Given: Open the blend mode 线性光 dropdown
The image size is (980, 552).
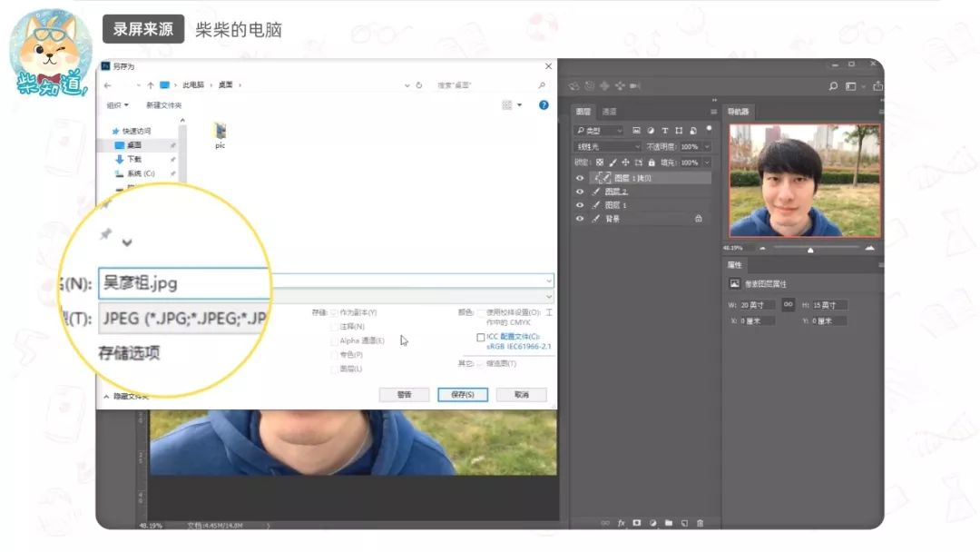Looking at the screenshot, I should click(608, 146).
